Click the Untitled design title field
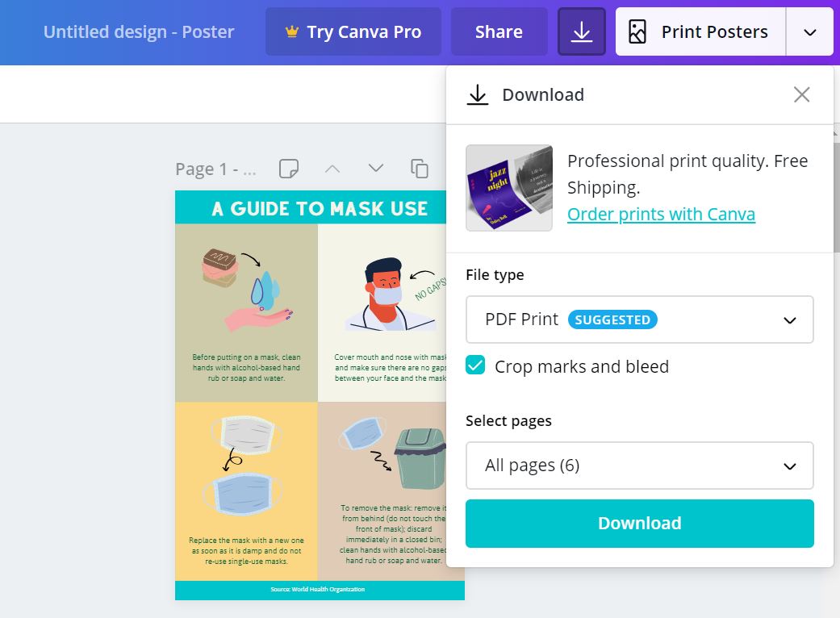Viewport: 840px width, 618px height. (x=139, y=32)
